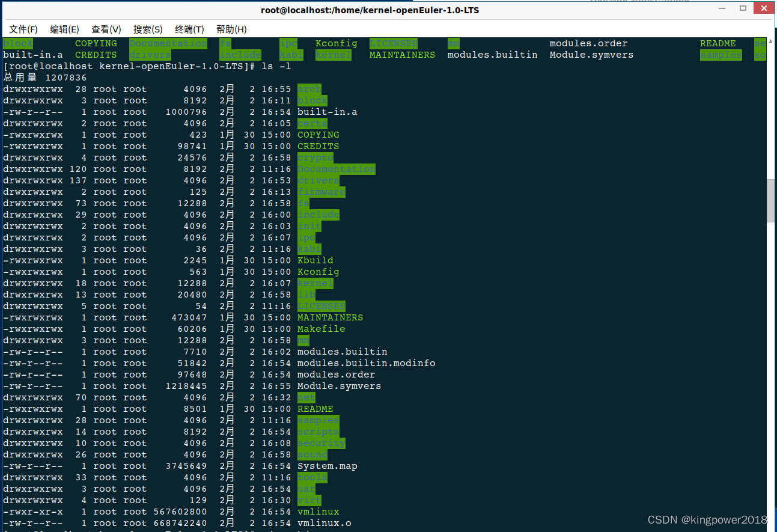Click the tools directory name
This screenshot has height=532, width=777.
pyautogui.click(x=312, y=477)
